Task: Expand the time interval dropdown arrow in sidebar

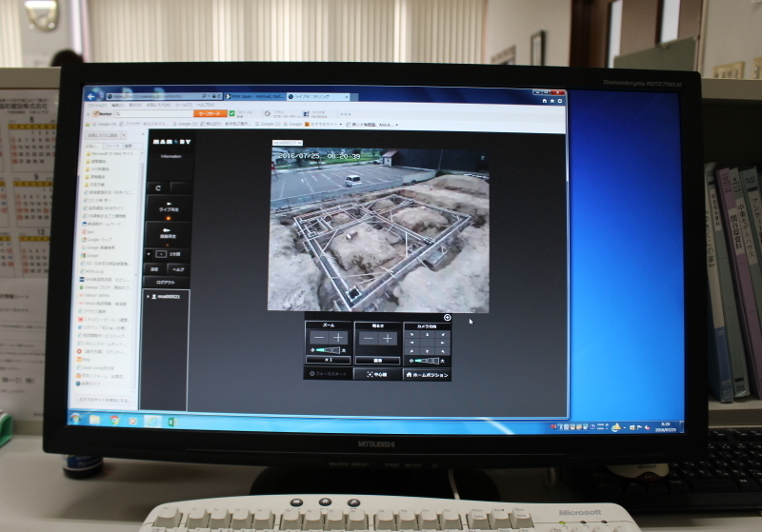Action: [x=150, y=254]
